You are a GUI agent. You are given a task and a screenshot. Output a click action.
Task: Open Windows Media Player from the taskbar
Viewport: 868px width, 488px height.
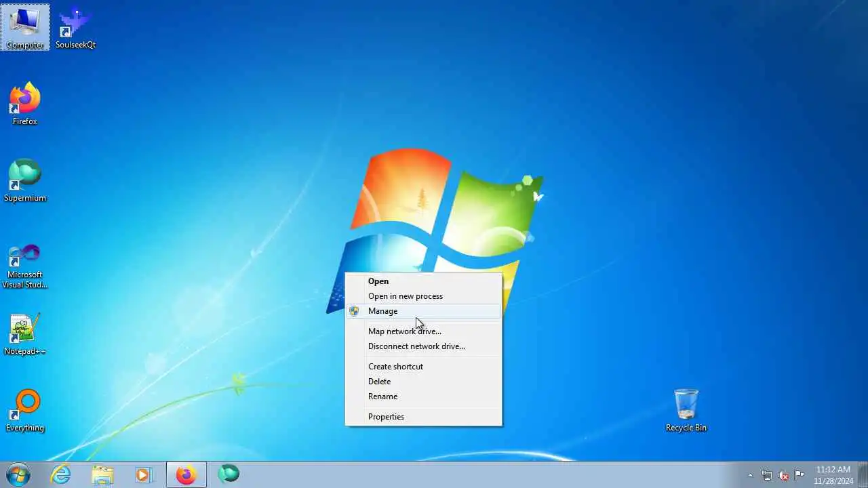pos(144,474)
